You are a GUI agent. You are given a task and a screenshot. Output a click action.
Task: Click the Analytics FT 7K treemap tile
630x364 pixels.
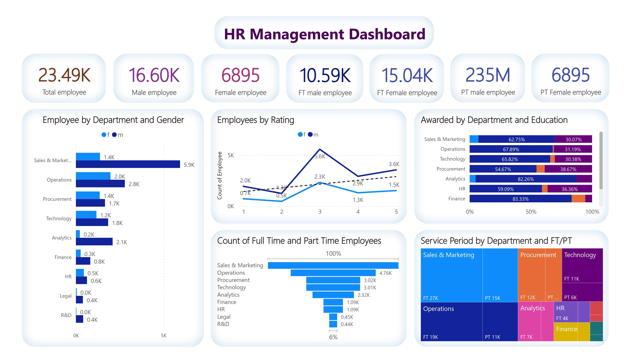(530, 322)
